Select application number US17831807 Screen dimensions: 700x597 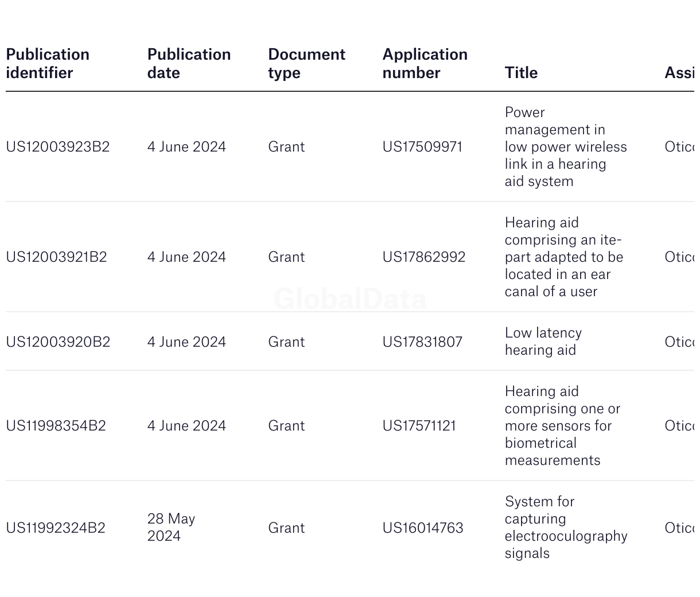pos(422,342)
